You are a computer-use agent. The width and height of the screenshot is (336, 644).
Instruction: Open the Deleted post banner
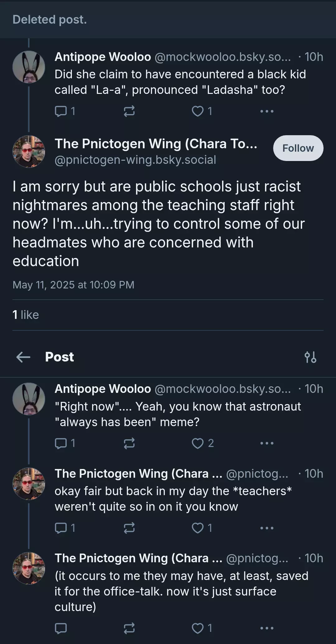point(168,20)
